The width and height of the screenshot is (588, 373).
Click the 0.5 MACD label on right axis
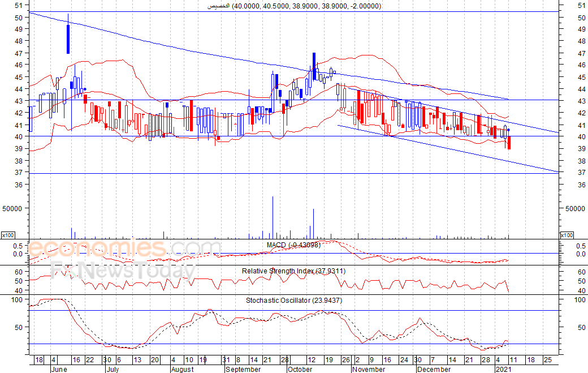(581, 246)
